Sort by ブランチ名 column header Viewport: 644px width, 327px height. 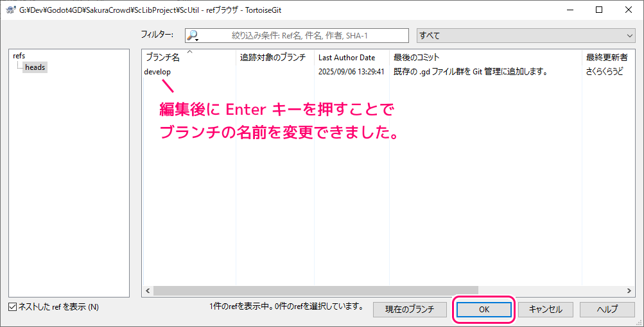[x=189, y=58]
